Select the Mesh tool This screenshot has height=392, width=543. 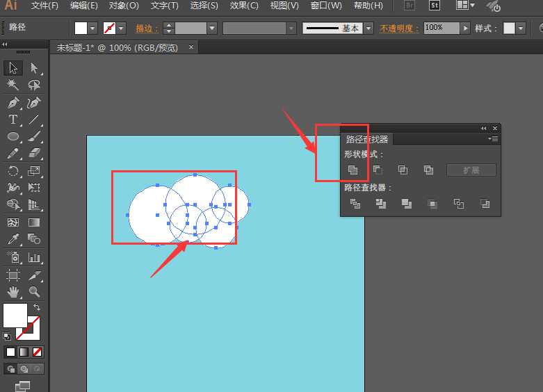(13, 222)
